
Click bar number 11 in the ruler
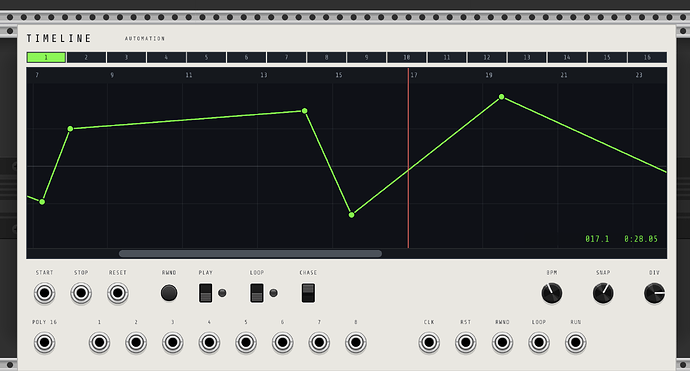(x=189, y=75)
